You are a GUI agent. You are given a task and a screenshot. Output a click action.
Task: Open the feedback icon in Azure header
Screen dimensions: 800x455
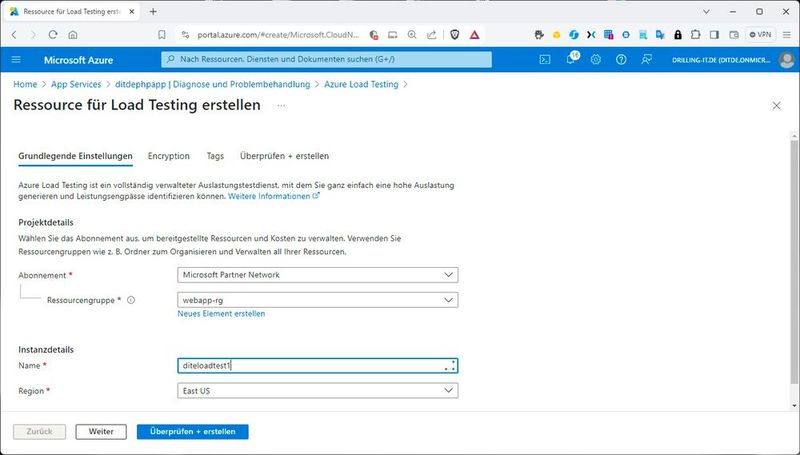coord(646,60)
